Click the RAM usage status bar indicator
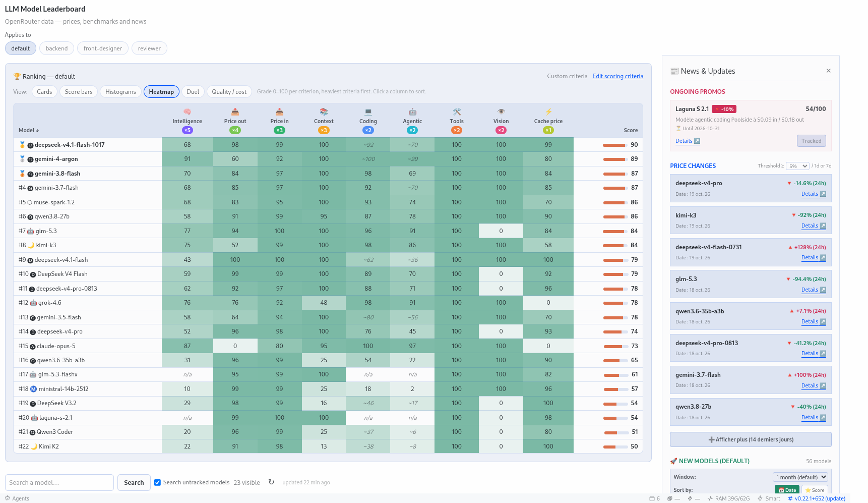This screenshot has width=868, height=503. [x=728, y=498]
